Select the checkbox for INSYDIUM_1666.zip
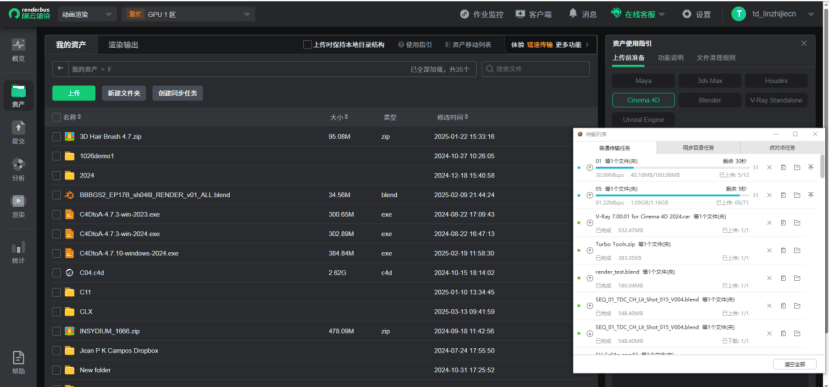The image size is (829, 387). (x=57, y=331)
